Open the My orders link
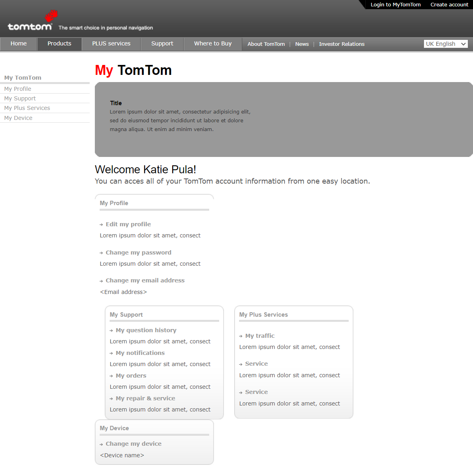This screenshot has height=476, width=473. point(131,376)
